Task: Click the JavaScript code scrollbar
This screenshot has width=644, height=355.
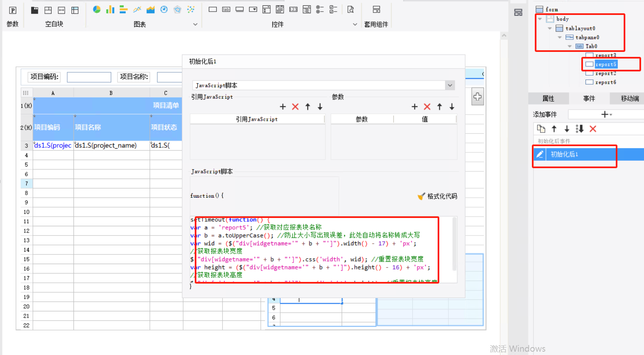Action: [454, 244]
